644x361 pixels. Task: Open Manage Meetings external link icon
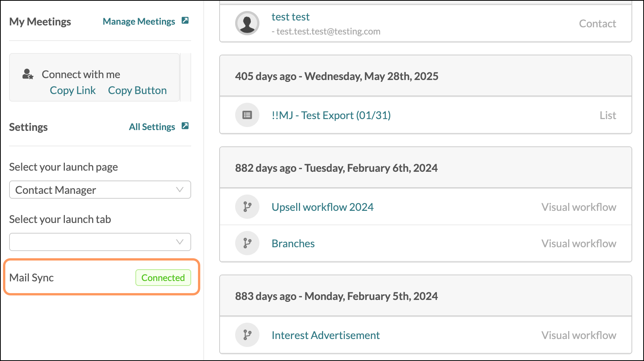tap(185, 20)
